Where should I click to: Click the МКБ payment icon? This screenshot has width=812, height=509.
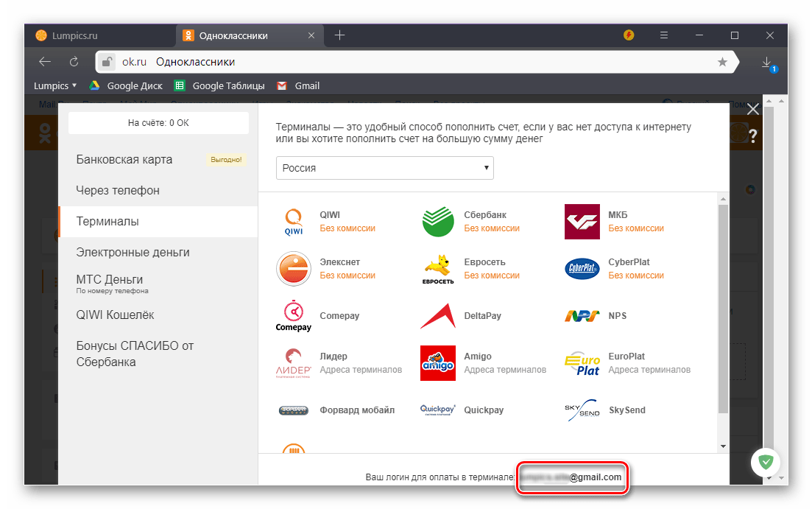tap(582, 222)
